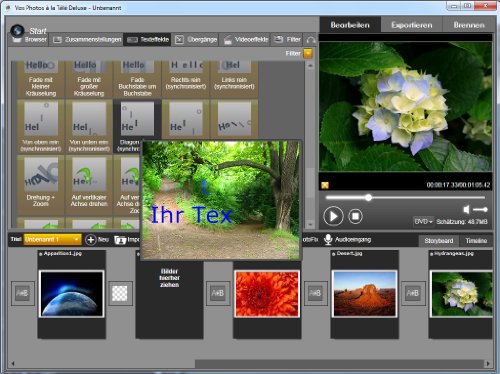The height and width of the screenshot is (374, 500).
Task: Click the playback seek slider handle
Action: point(368,198)
